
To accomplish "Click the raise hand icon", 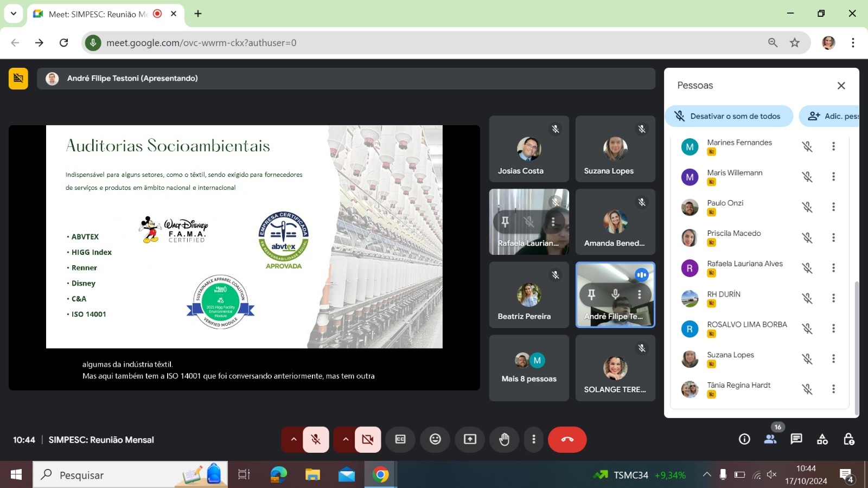I will 504,439.
